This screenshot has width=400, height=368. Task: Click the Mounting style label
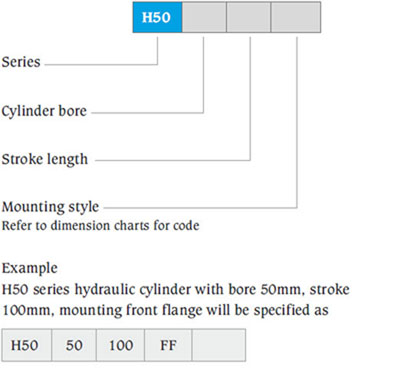pyautogui.click(x=50, y=207)
